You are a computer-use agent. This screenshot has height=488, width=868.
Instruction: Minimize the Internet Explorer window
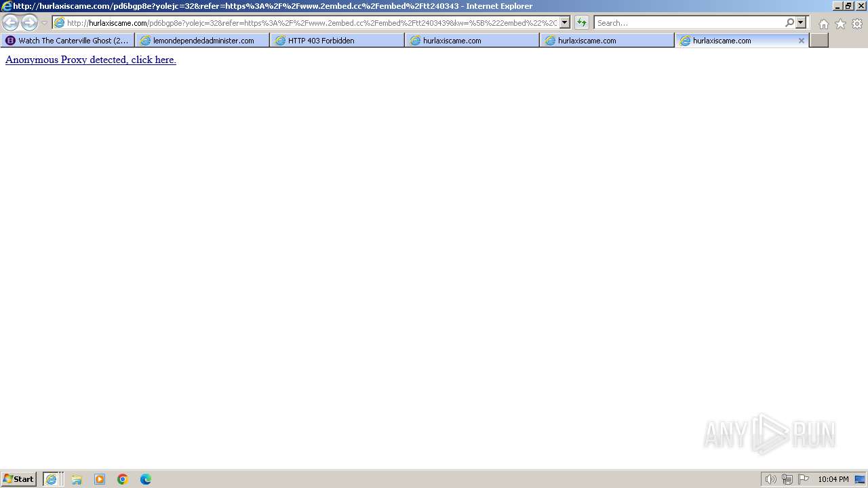pyautogui.click(x=837, y=6)
